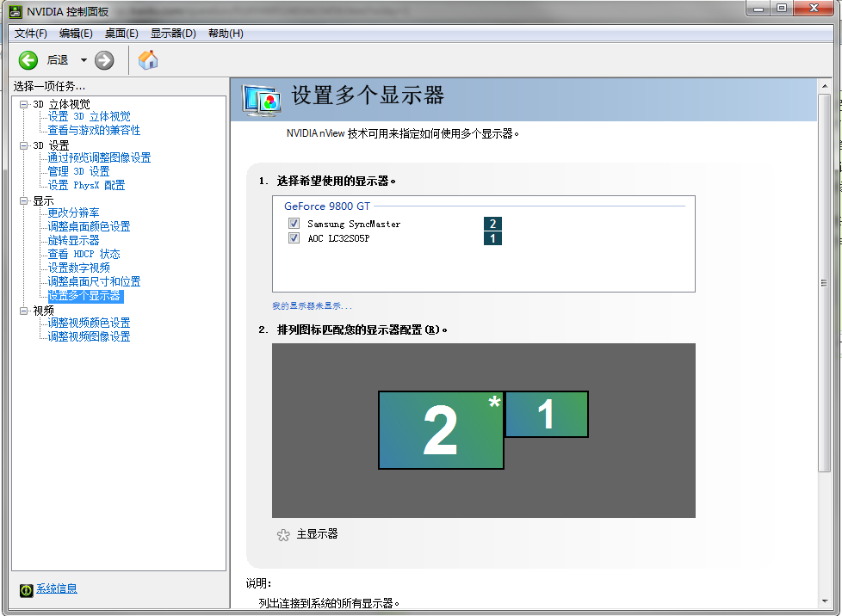Select display 1 in the arrangement area

pos(547,414)
